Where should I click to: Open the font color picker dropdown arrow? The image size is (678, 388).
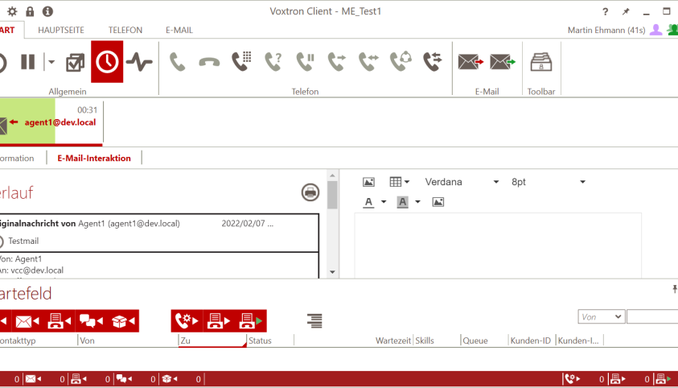[383, 202]
